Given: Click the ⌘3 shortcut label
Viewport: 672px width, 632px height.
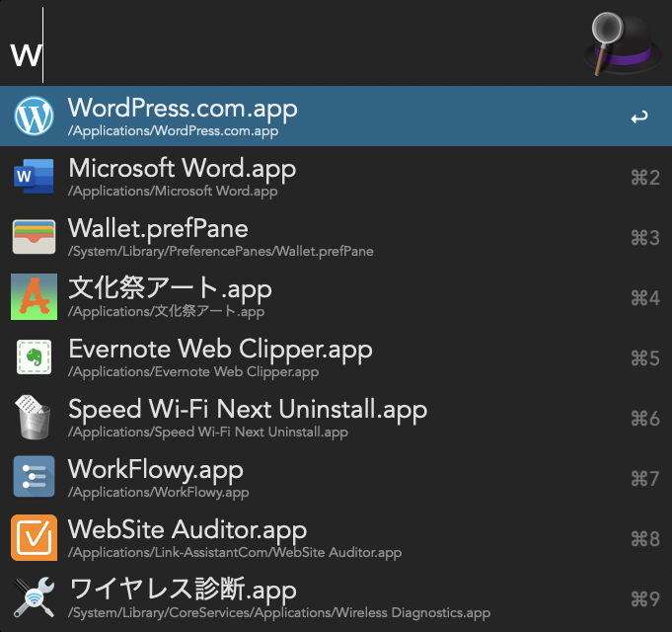Looking at the screenshot, I should (x=645, y=238).
